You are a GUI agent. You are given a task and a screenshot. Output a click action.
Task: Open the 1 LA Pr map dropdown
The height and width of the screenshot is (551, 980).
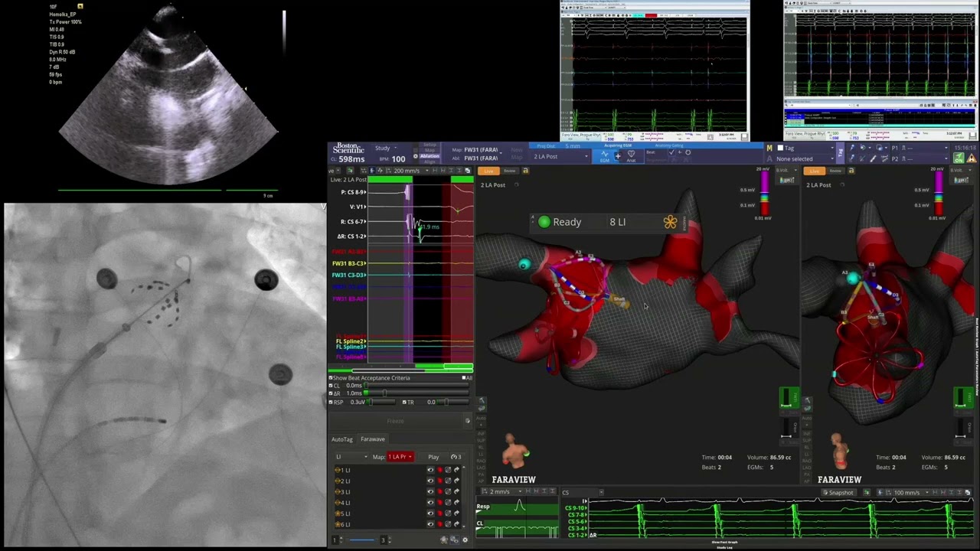[400, 457]
